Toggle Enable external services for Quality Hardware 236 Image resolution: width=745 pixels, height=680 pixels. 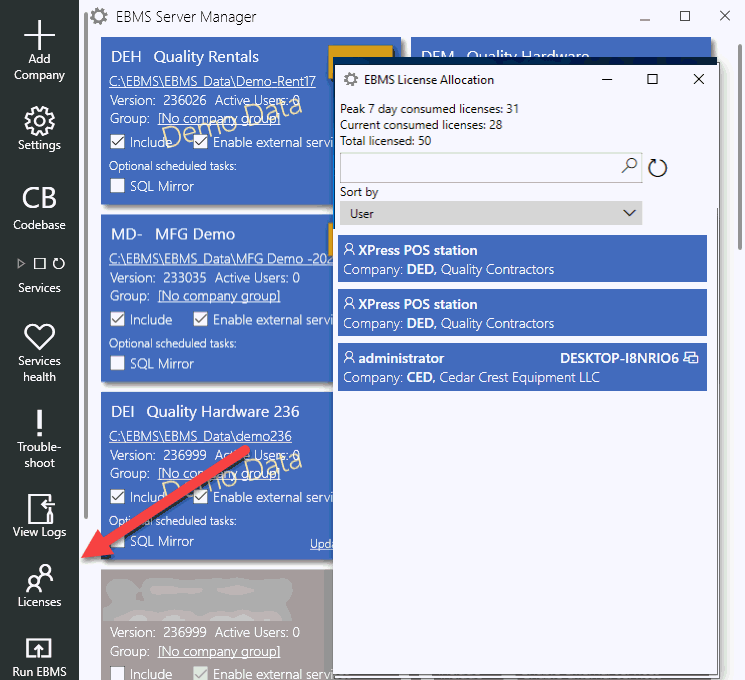tap(201, 497)
